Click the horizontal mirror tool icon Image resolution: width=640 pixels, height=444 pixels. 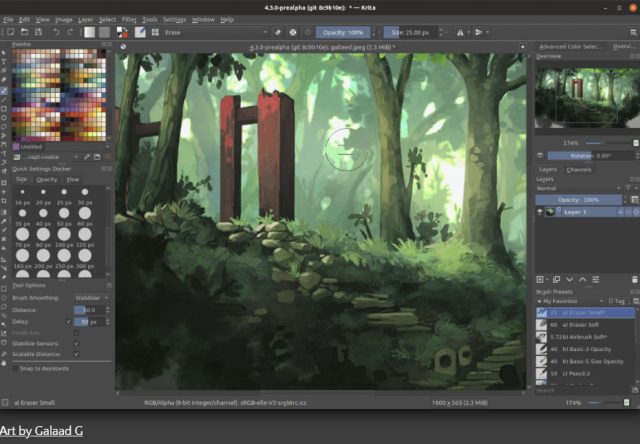click(x=460, y=32)
